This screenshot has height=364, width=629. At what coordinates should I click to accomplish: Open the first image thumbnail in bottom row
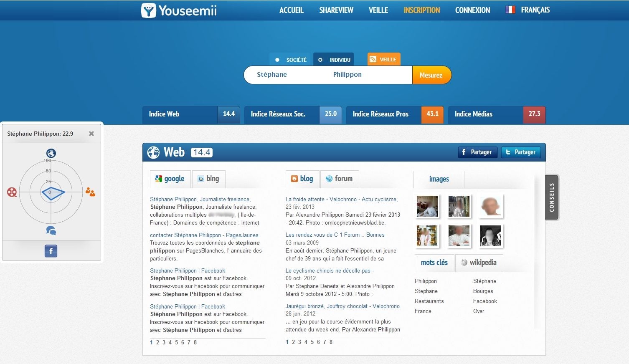coord(427,236)
